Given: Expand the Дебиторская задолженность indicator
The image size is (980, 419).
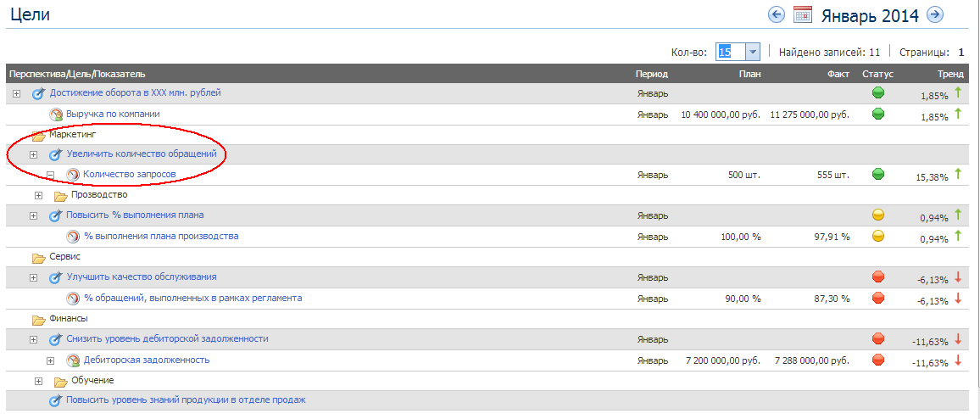Looking at the screenshot, I should click(50, 360).
